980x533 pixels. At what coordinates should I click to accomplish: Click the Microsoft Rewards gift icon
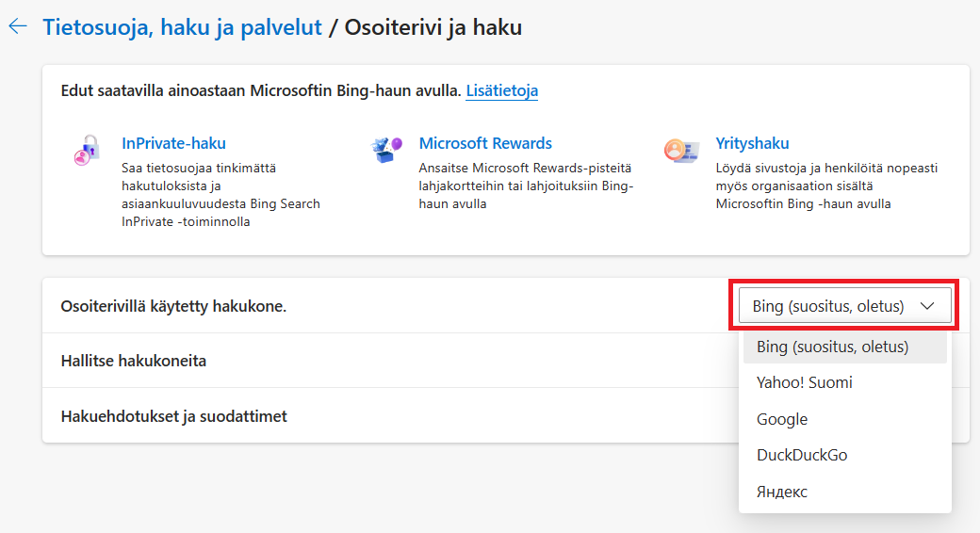pyautogui.click(x=385, y=150)
